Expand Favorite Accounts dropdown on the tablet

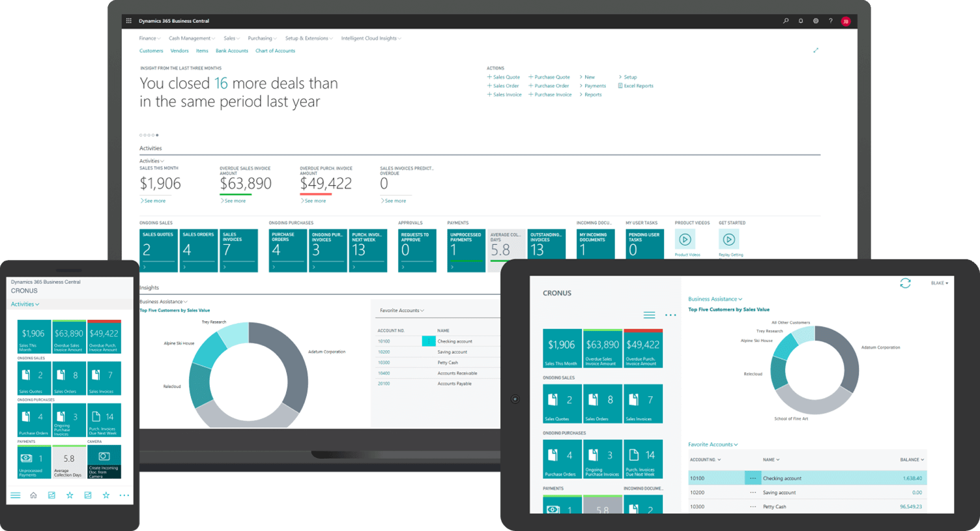[713, 444]
